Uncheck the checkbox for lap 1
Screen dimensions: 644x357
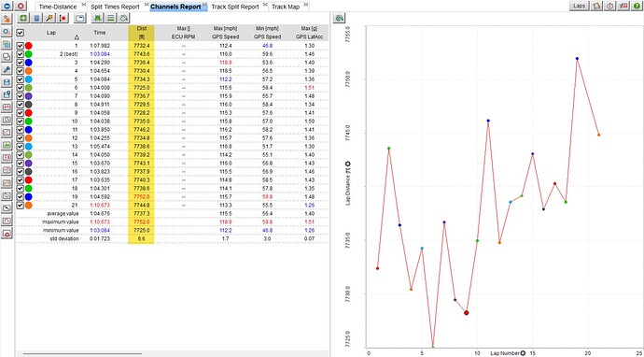click(21, 46)
